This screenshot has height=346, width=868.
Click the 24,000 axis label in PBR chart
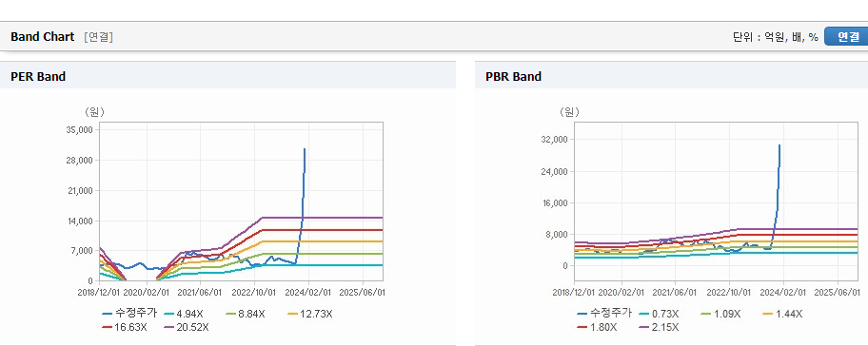pos(556,171)
